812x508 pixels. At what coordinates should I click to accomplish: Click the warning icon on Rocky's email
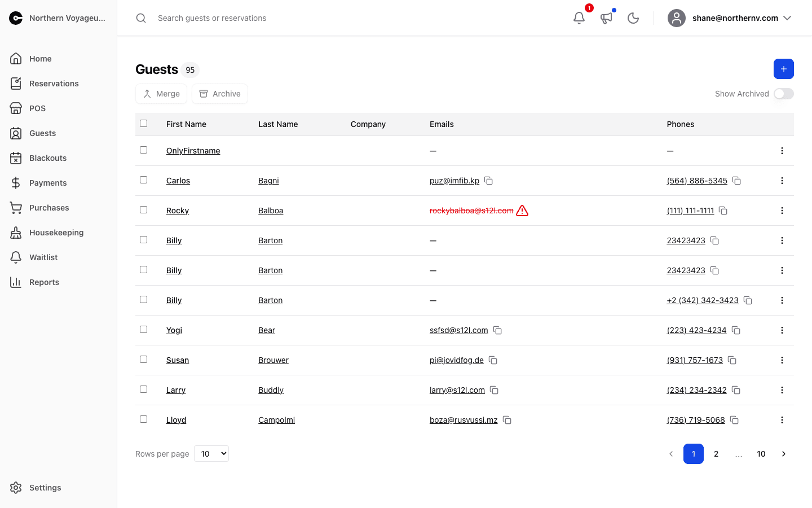[522, 211]
